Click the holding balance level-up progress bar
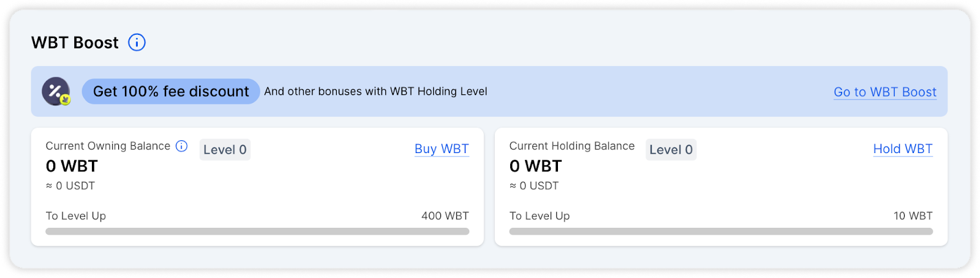Viewport: 980px width, 278px height. click(721, 231)
